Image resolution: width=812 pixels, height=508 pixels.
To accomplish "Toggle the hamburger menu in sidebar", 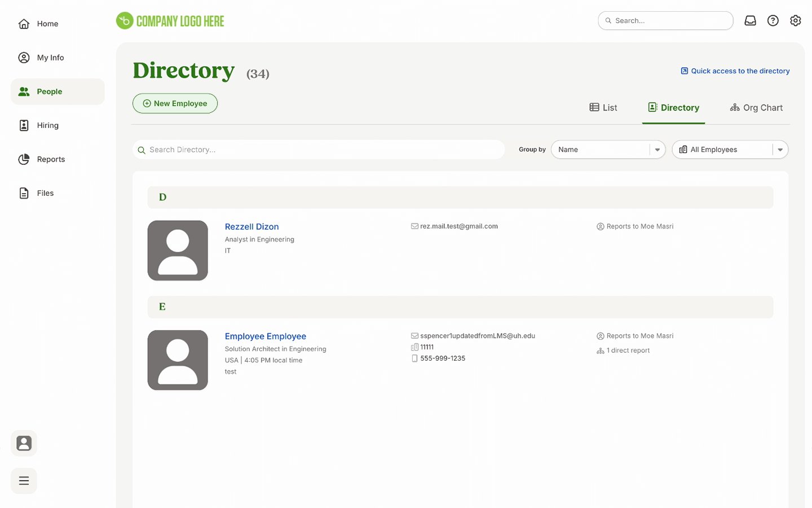I will [24, 481].
